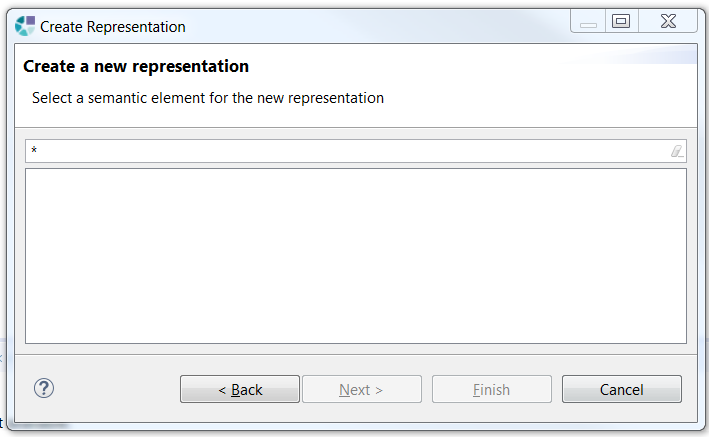Go to previous page with Back button
This screenshot has height=437, width=709.
(240, 389)
